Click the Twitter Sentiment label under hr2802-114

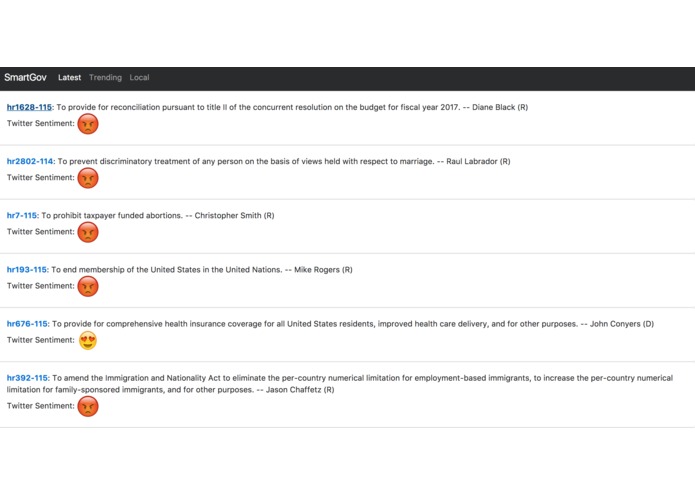click(40, 177)
